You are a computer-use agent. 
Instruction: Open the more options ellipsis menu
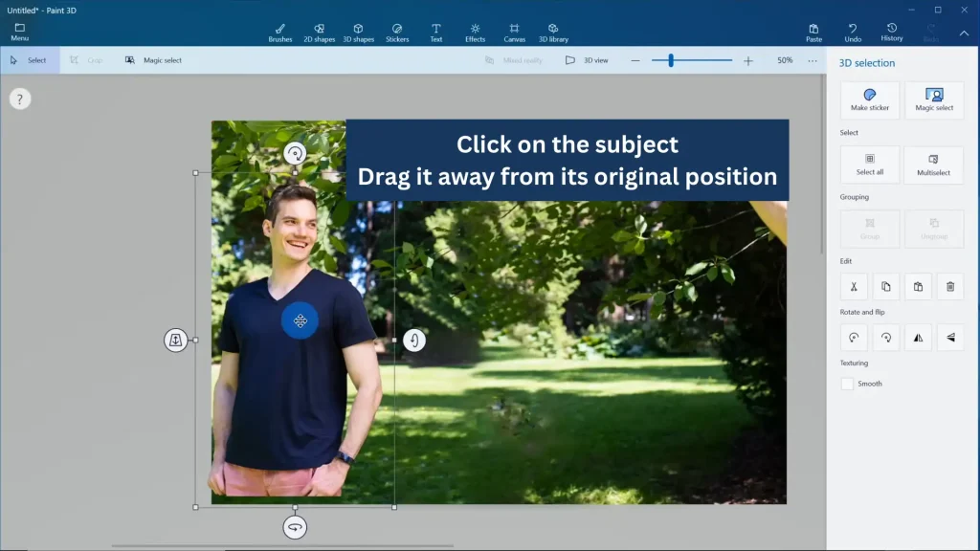[813, 60]
